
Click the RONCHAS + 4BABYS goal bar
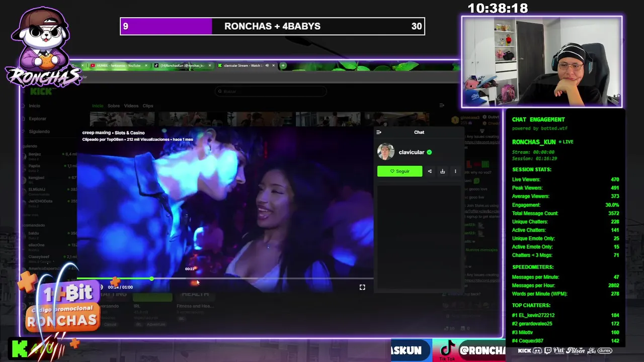point(272,26)
